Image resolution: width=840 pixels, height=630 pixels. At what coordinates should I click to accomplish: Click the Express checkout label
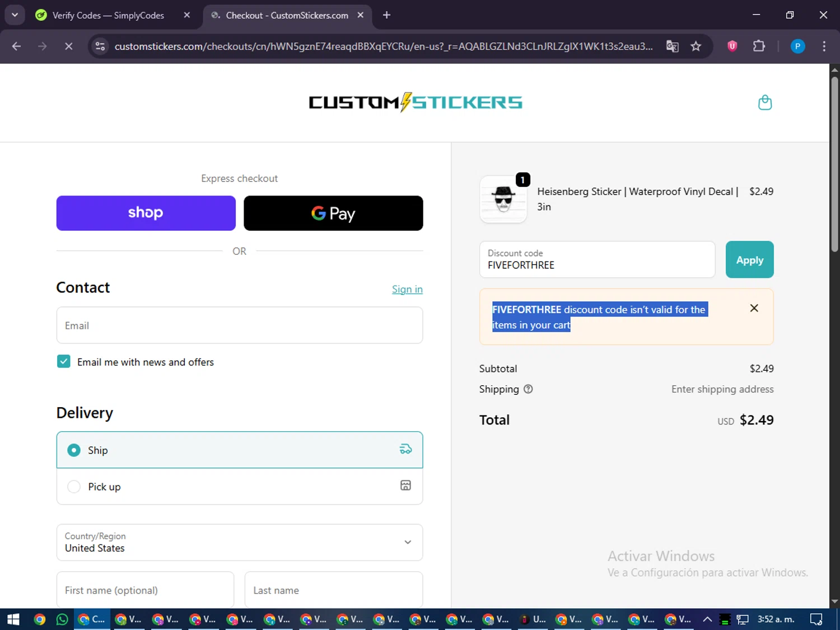click(240, 179)
